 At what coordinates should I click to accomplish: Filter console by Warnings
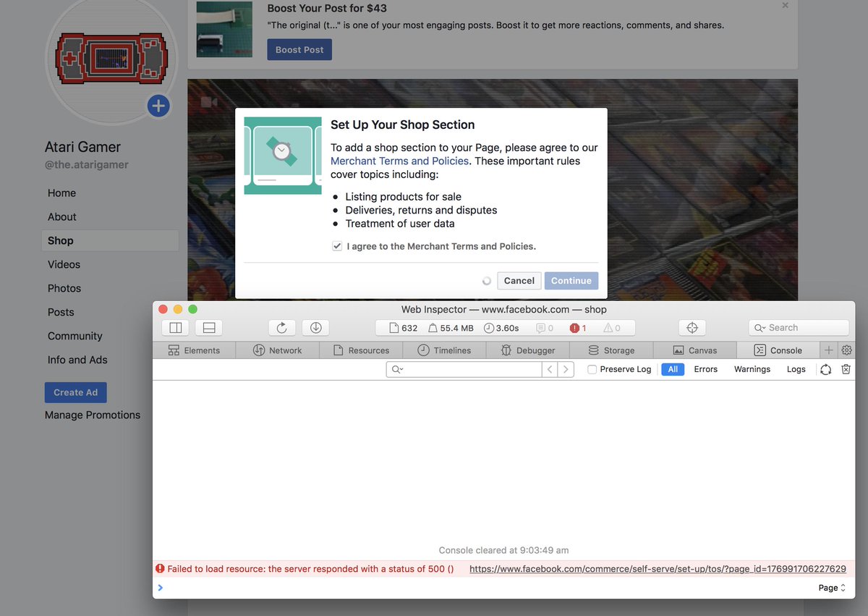(752, 369)
